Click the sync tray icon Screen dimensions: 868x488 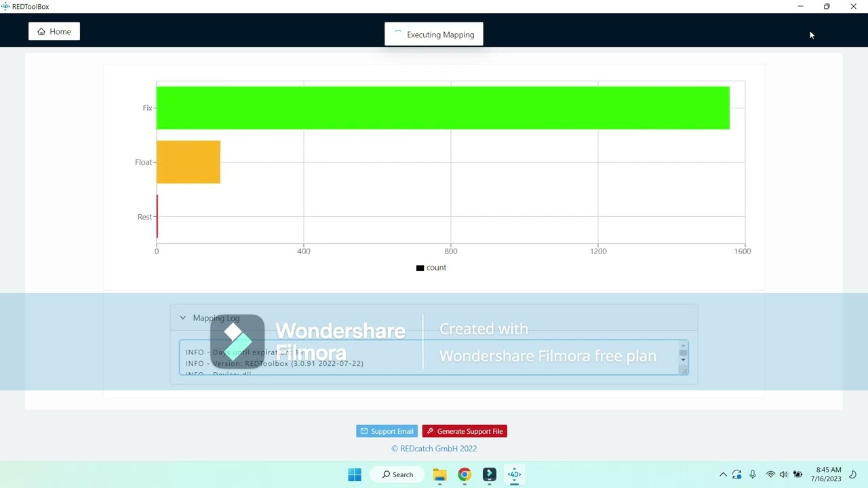coord(737,474)
